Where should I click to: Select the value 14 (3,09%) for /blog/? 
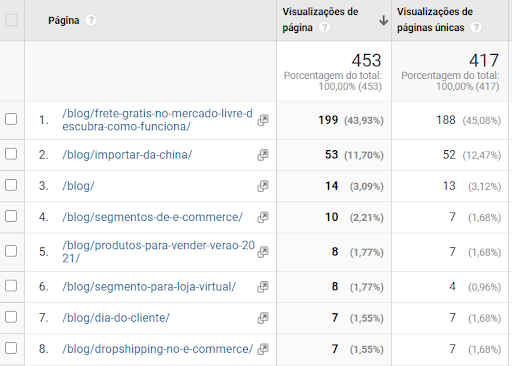[x=354, y=186]
